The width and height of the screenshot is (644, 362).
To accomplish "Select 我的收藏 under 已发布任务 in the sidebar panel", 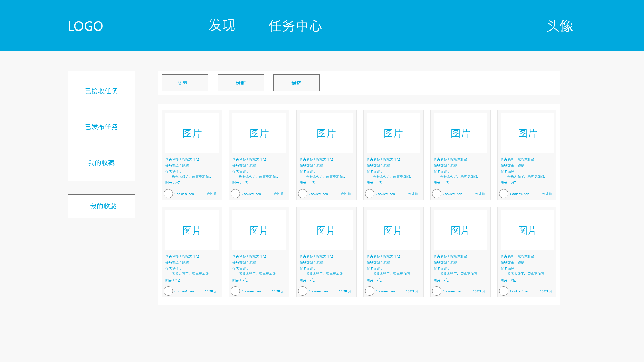I will tap(101, 163).
